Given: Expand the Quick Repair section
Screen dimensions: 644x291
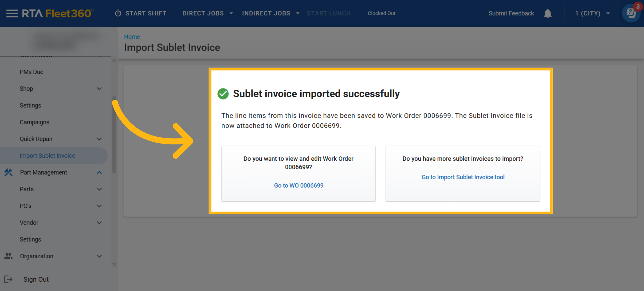Looking at the screenshot, I should (x=99, y=139).
